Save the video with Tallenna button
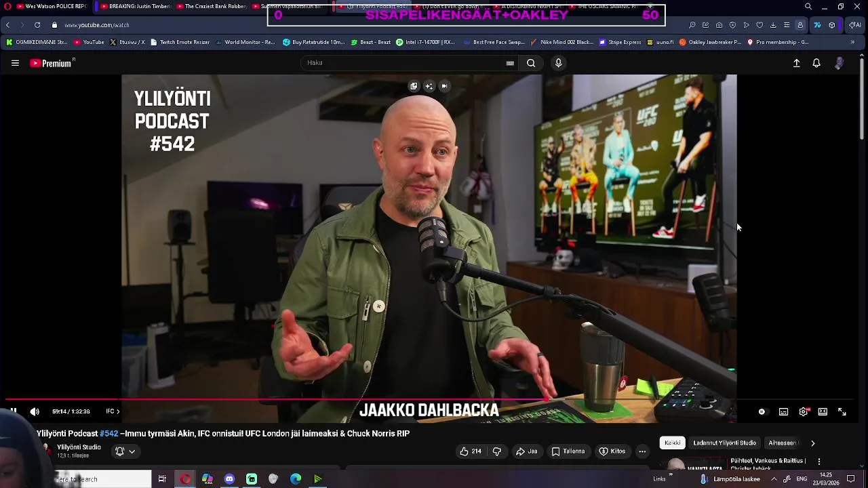The image size is (868, 488). coord(568,451)
